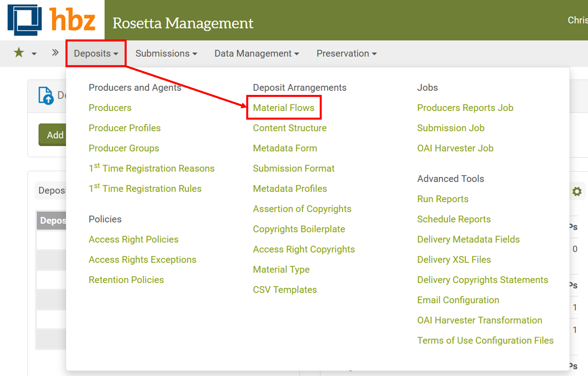
Task: Click the Add button
Action: pos(55,135)
